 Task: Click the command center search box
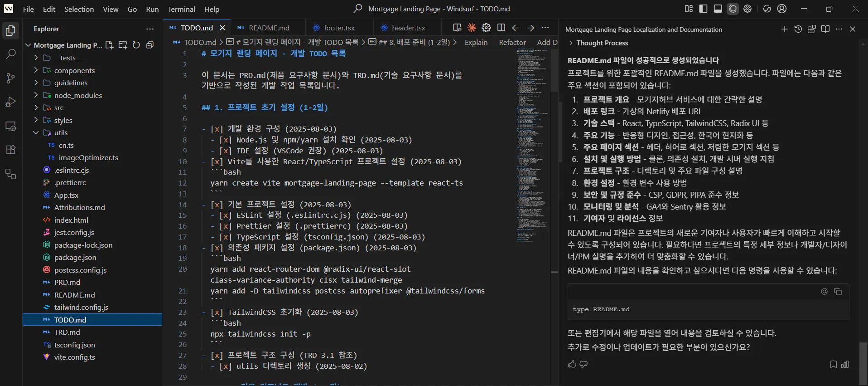point(432,9)
